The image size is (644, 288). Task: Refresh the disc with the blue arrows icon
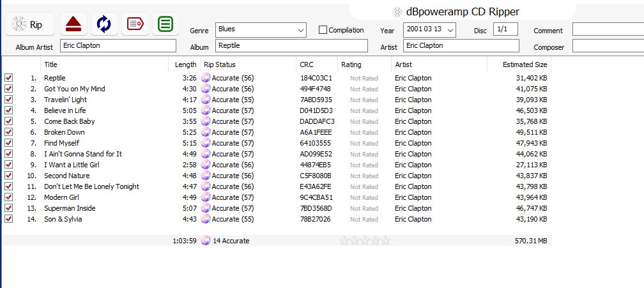pyautogui.click(x=104, y=24)
